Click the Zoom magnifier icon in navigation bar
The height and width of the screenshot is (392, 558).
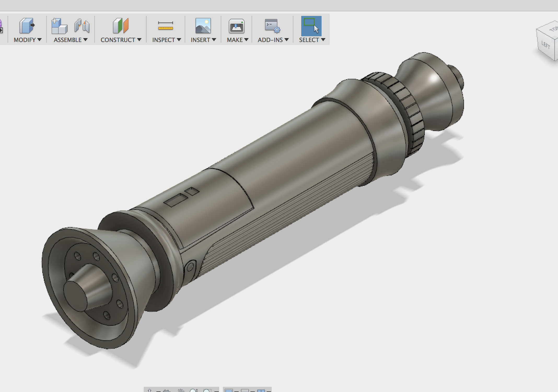(x=194, y=390)
